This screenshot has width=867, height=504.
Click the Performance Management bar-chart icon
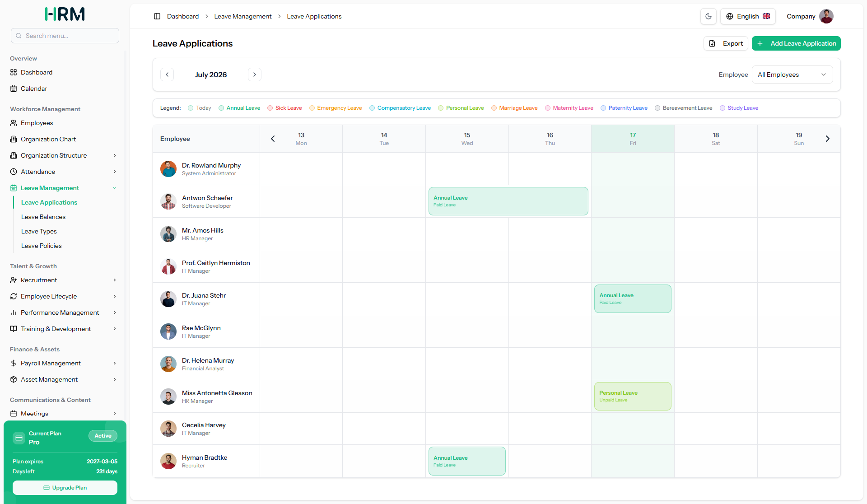point(14,313)
